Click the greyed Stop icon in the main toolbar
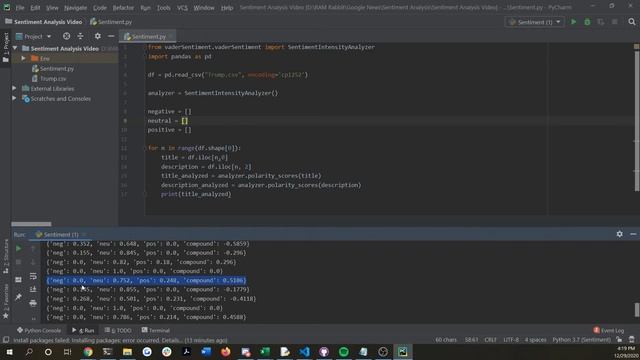The image size is (640, 360). coord(614,22)
